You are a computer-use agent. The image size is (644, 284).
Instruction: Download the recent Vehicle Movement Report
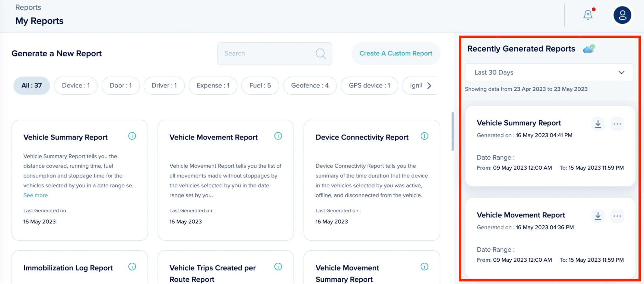click(x=598, y=216)
